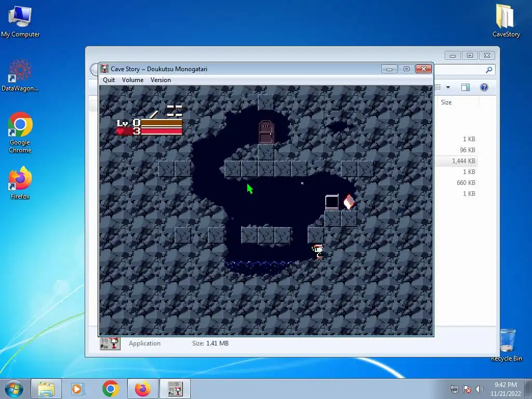Toggle the Explorer preview pane icon
Screen dimensions: 532x399
pos(465,87)
